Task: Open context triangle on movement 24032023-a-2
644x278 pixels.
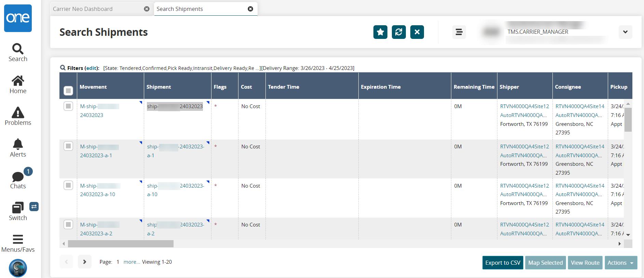Action: click(141, 221)
